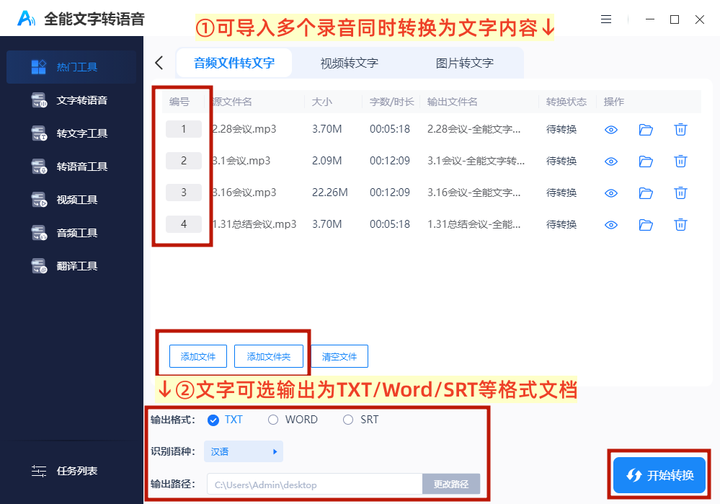Screen dimensions: 720x504
Task: Delete 2.28会议.mp3 with trash icon
Action: [681, 129]
